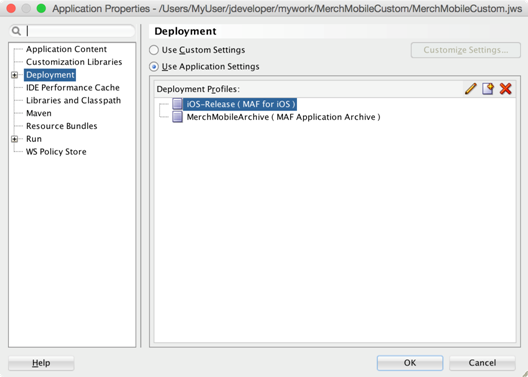The height and width of the screenshot is (377, 528).
Task: Click the new deployment profile icon
Action: click(x=488, y=89)
